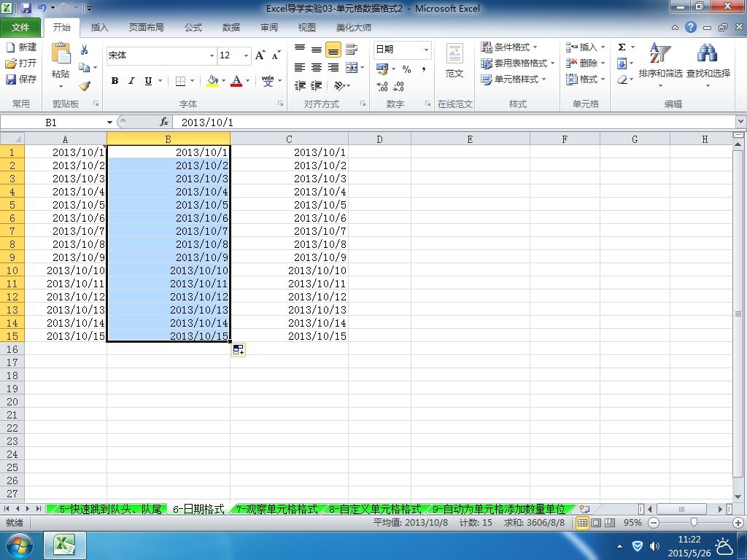This screenshot has height=560, width=747.
Task: Toggle Italic formatting
Action: [x=131, y=80]
